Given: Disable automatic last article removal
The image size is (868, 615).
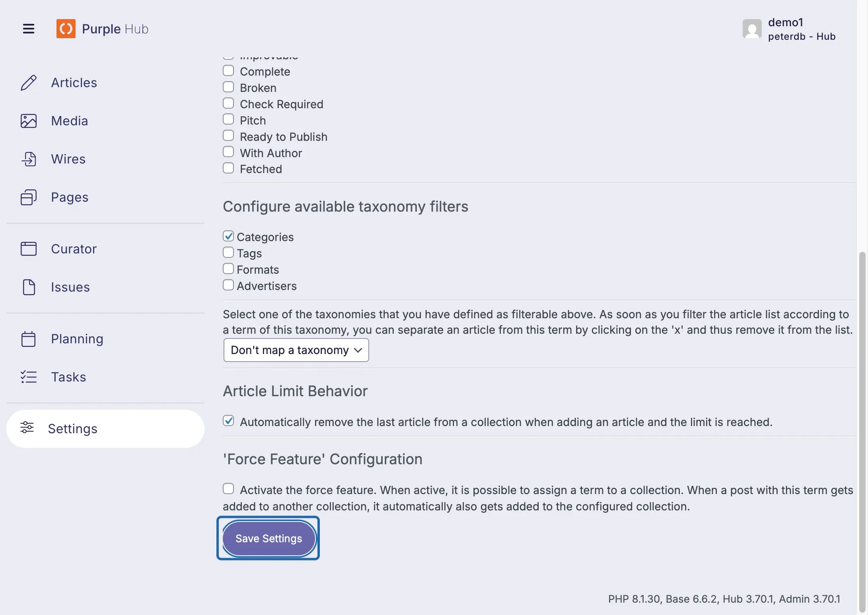Looking at the screenshot, I should 228,421.
